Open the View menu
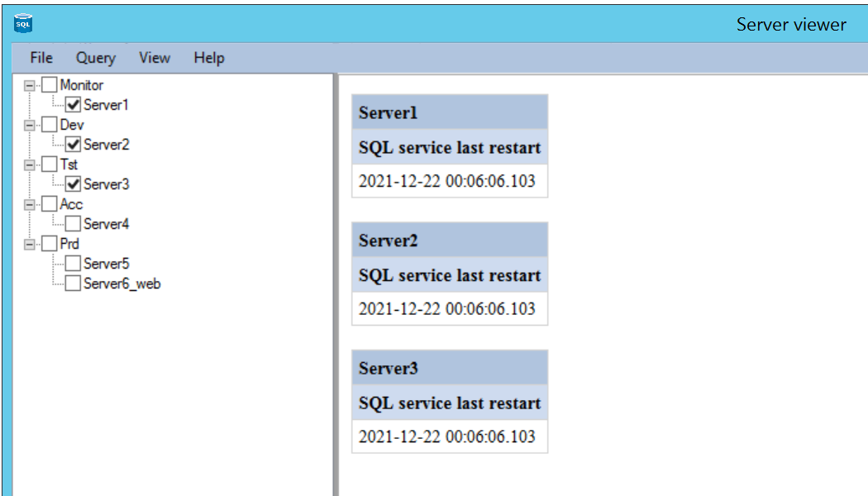 click(155, 58)
